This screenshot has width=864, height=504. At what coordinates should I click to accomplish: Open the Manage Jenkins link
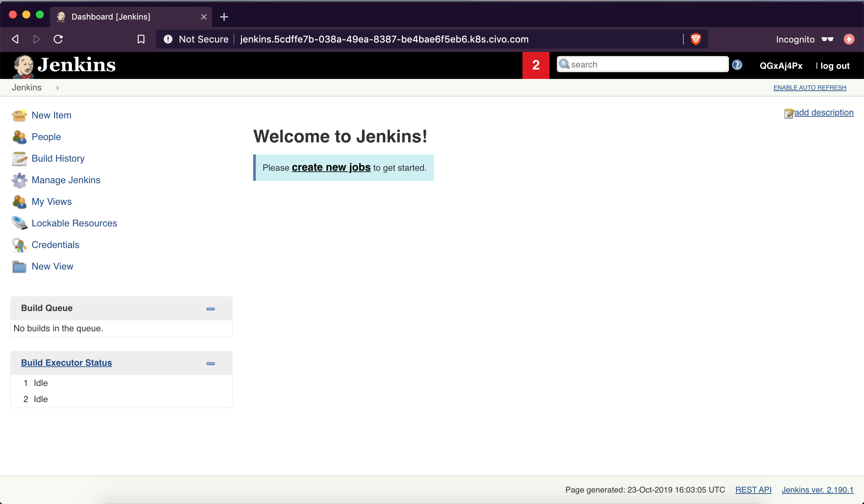(x=66, y=180)
